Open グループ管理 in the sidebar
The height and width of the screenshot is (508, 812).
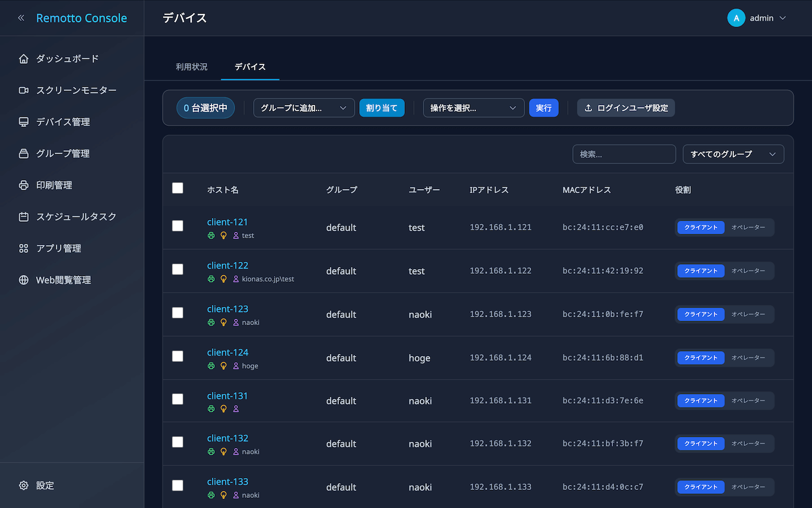coord(63,154)
